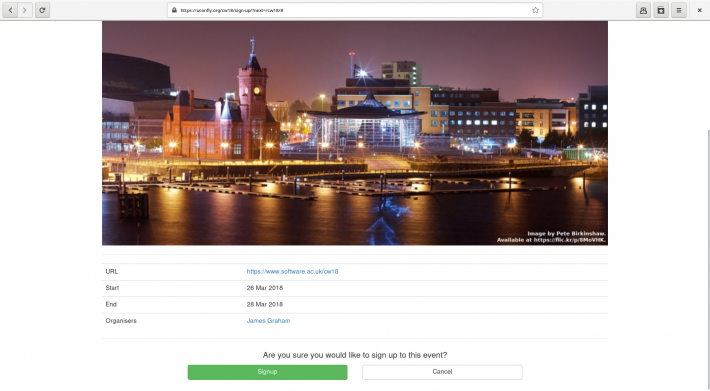Image resolution: width=710 pixels, height=391 pixels.
Task: Click the Organisers row label
Action: tap(121, 320)
